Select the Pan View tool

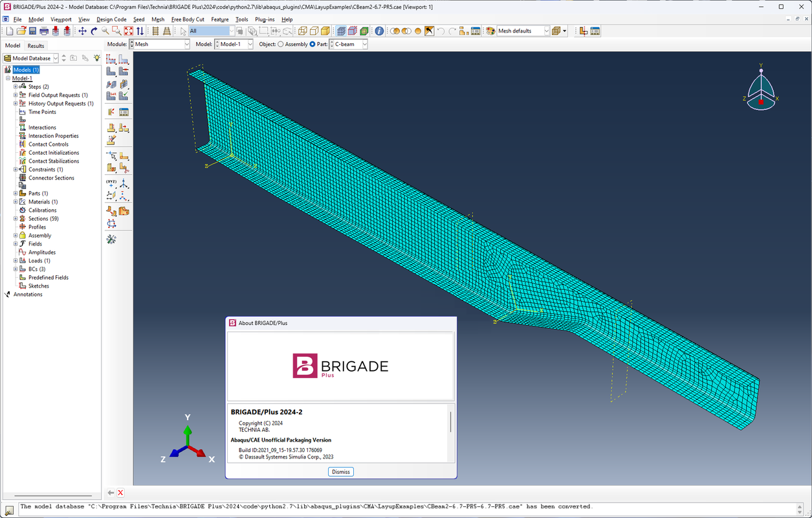pos(82,30)
